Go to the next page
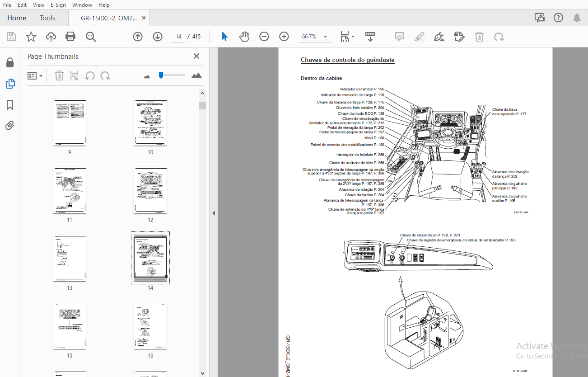 pyautogui.click(x=158, y=37)
